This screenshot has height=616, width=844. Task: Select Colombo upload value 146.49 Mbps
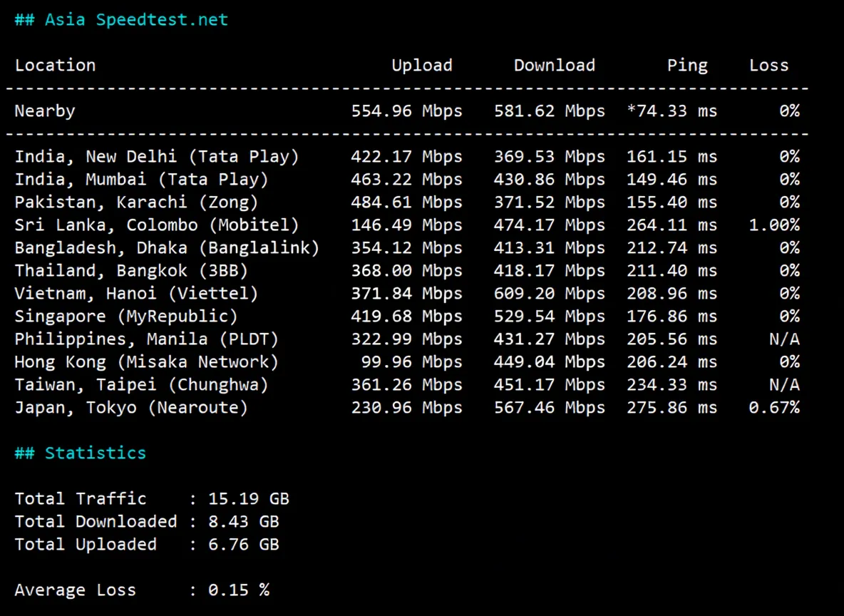(406, 225)
